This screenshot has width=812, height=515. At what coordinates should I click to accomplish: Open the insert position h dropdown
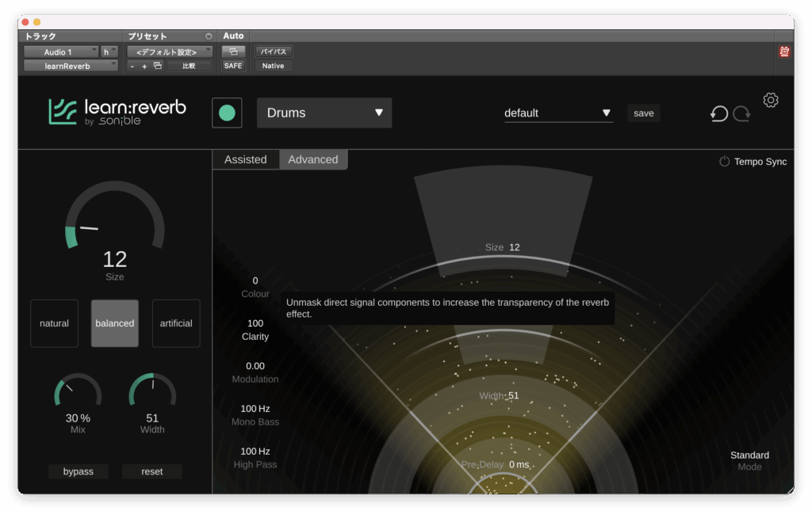point(109,51)
